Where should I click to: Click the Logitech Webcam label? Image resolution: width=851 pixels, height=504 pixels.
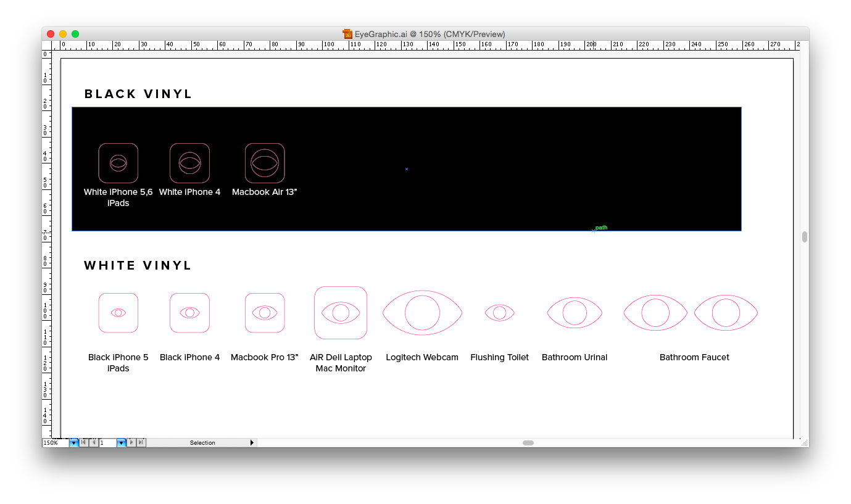(422, 357)
